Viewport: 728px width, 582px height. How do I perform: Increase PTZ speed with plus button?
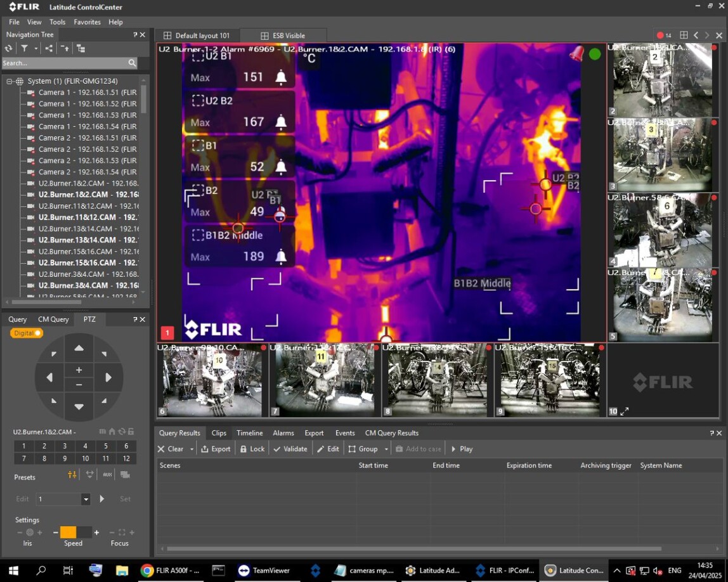coord(96,533)
